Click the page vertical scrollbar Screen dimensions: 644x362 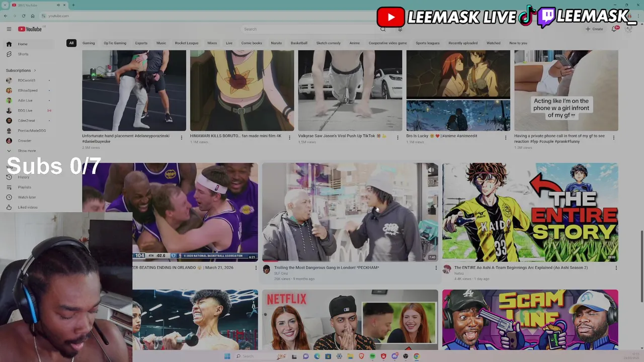pos(641,266)
